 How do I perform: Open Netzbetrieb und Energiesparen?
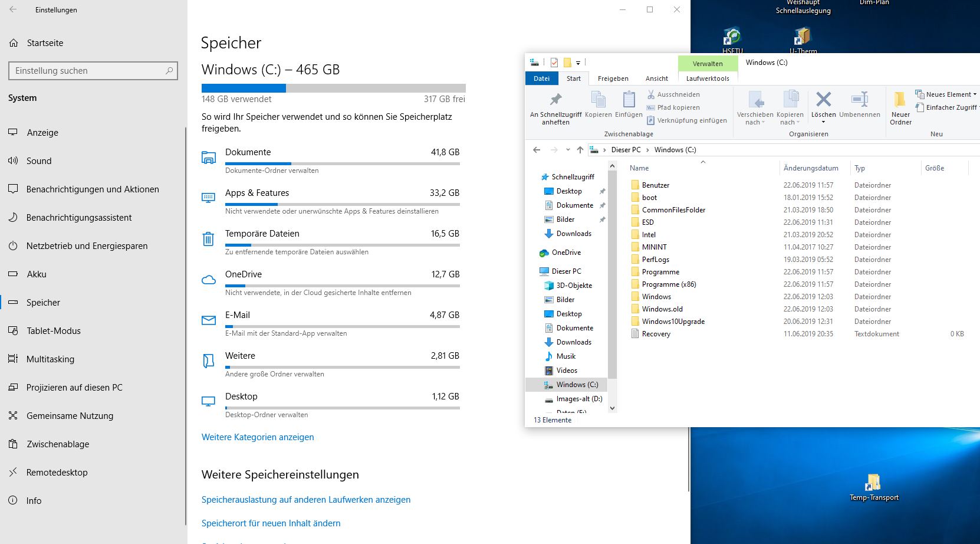pyautogui.click(x=87, y=246)
